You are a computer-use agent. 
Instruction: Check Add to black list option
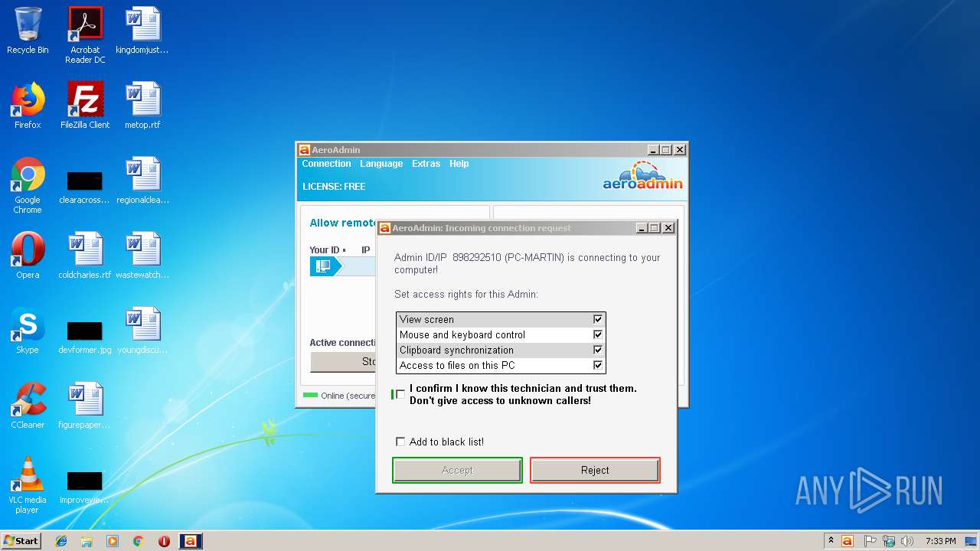tap(400, 442)
